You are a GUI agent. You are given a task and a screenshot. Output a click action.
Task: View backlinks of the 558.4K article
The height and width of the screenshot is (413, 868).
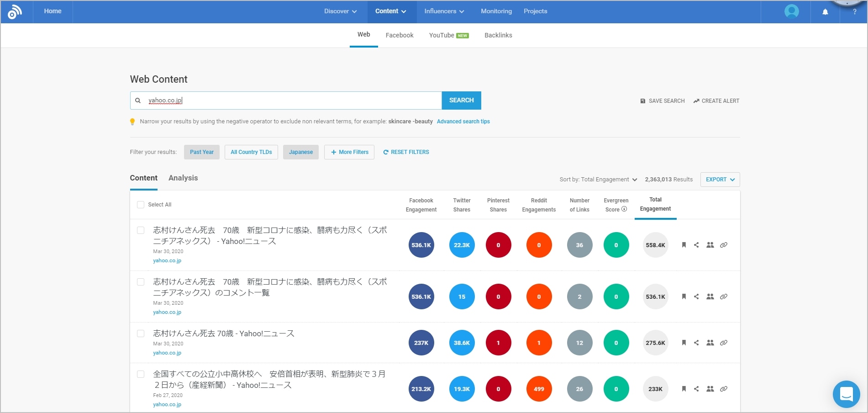724,245
